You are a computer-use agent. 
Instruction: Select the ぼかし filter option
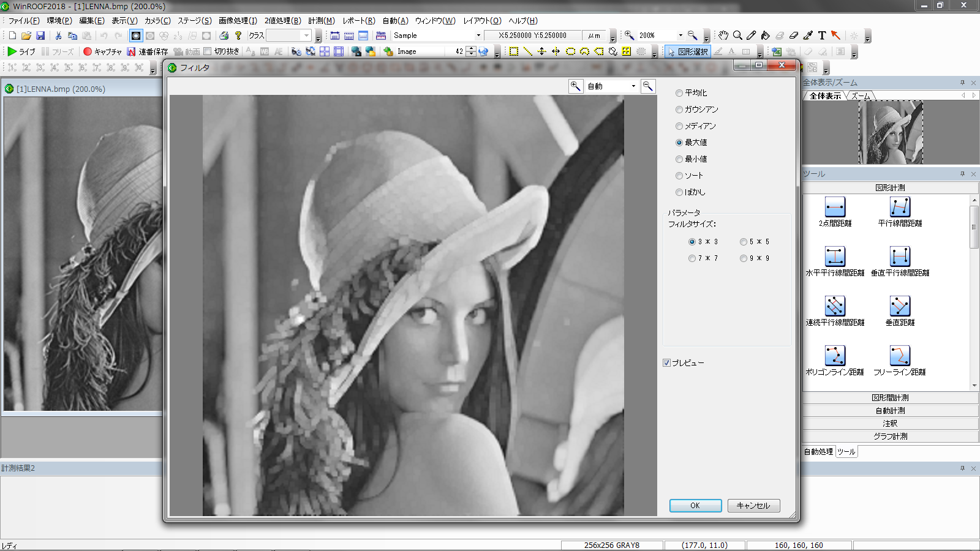tap(690, 192)
